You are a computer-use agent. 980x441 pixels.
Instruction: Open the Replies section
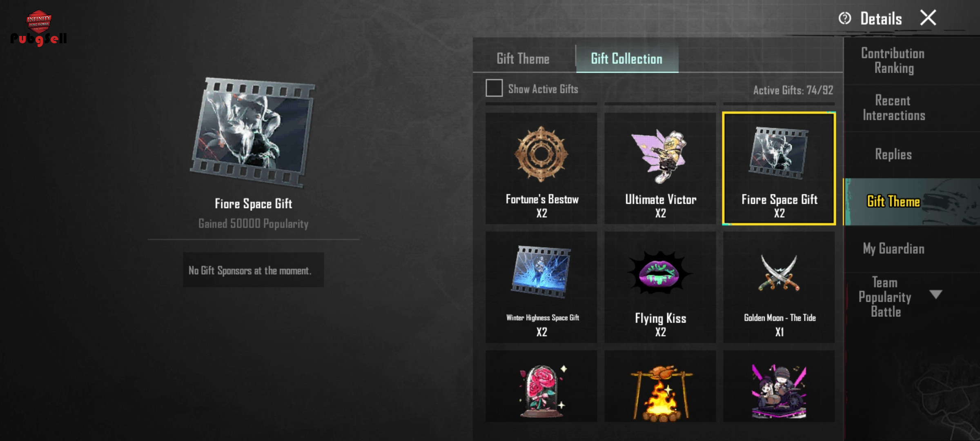[x=893, y=154]
